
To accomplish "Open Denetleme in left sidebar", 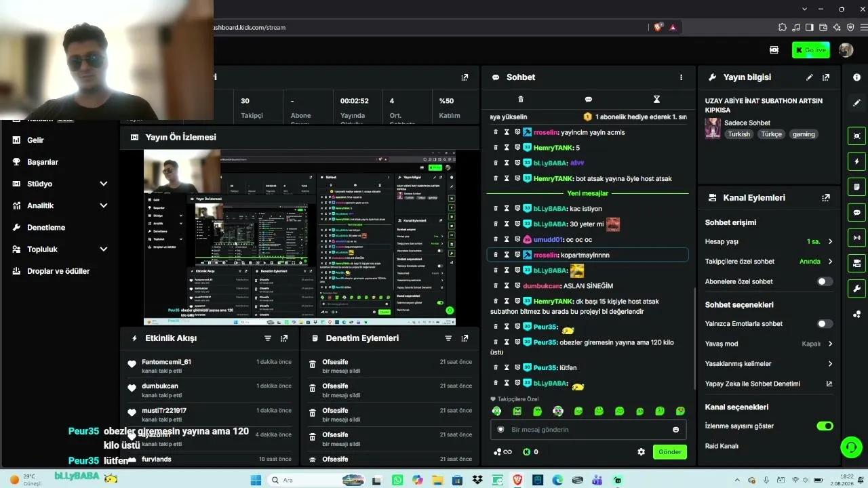I will [x=46, y=228].
